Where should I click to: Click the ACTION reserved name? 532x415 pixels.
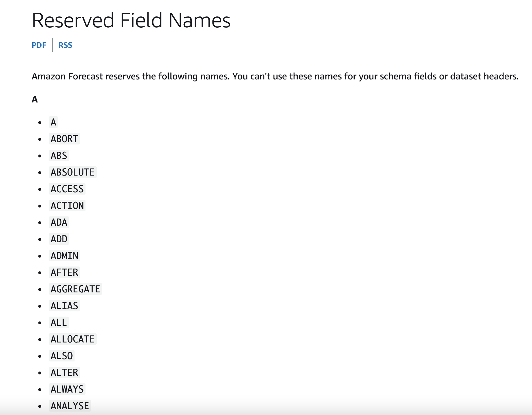tap(67, 206)
